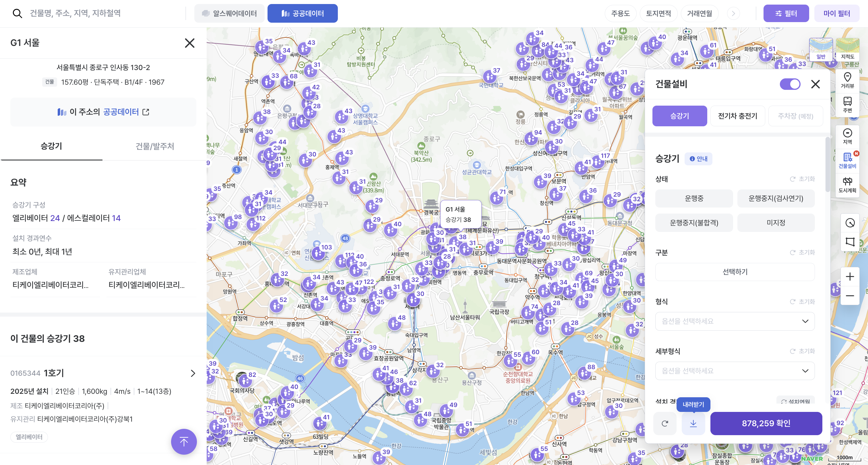Click the 주변 nearby transit icon
This screenshot has height=465, width=868.
847,104
